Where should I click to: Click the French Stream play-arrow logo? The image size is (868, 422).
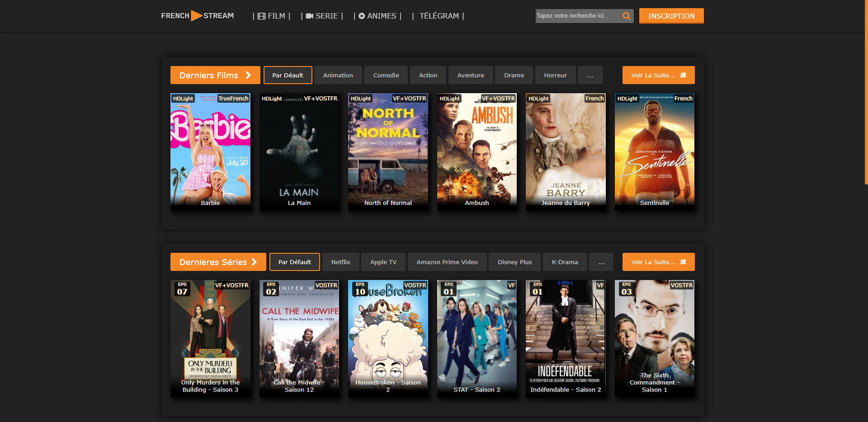[x=197, y=16]
